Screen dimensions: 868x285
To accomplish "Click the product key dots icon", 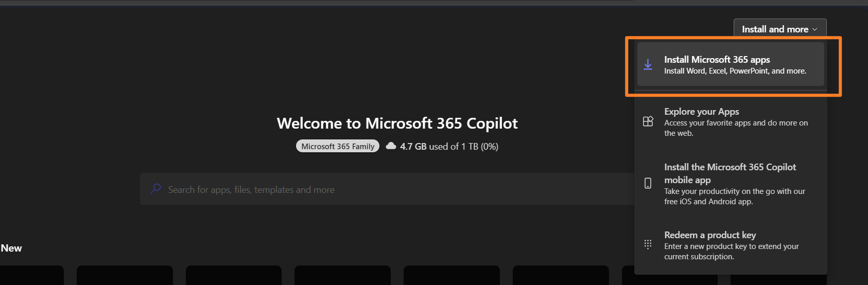I will pos(648,244).
